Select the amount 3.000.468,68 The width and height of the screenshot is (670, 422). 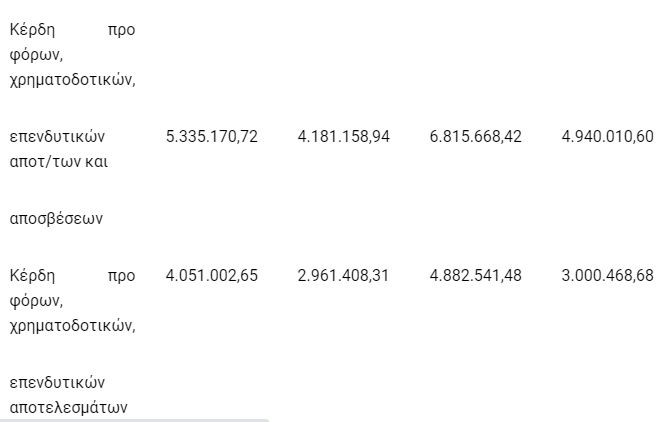point(608,275)
